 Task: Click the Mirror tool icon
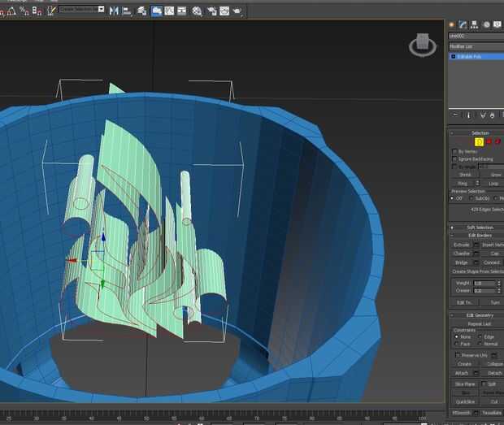114,11
